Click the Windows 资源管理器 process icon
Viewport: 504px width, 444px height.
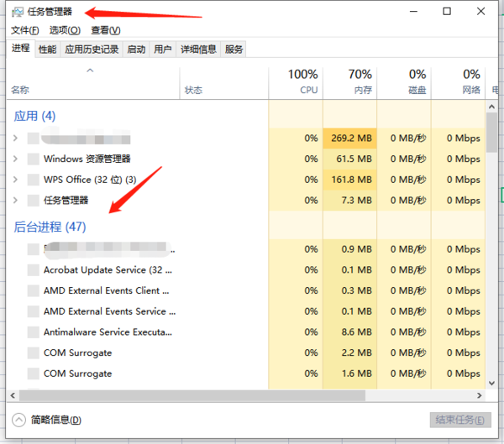tap(33, 159)
